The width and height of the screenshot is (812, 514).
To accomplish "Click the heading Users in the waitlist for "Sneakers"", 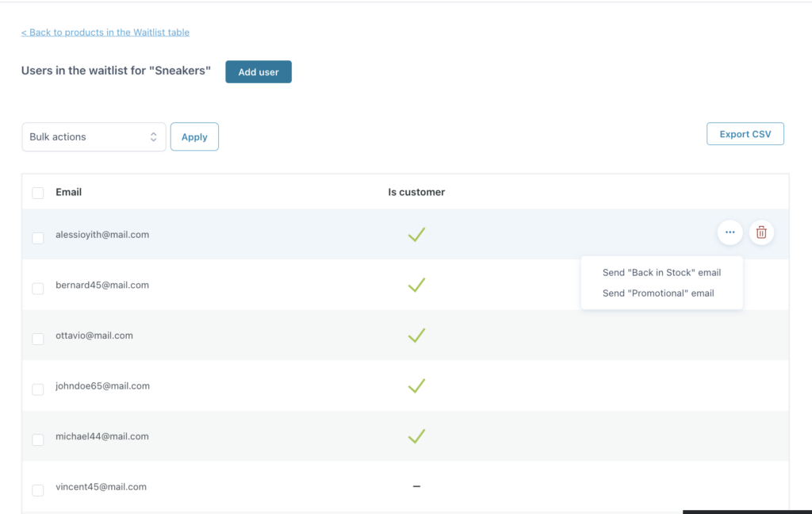I will [116, 71].
